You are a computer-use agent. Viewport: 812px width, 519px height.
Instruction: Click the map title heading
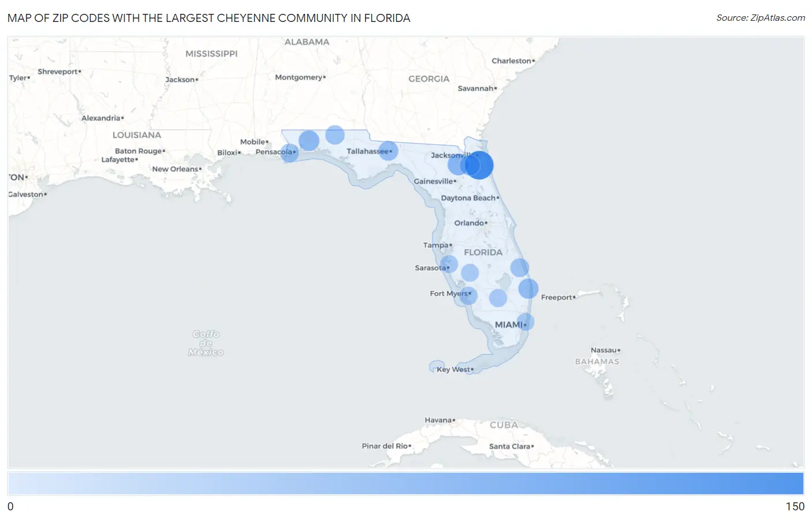point(209,18)
